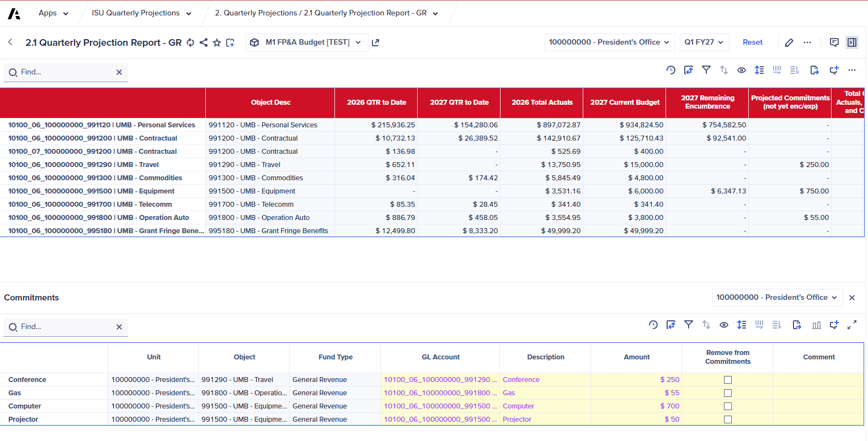Change the Q1 FY27 time period selector
Screen dimensions: 868x441
(704, 42)
